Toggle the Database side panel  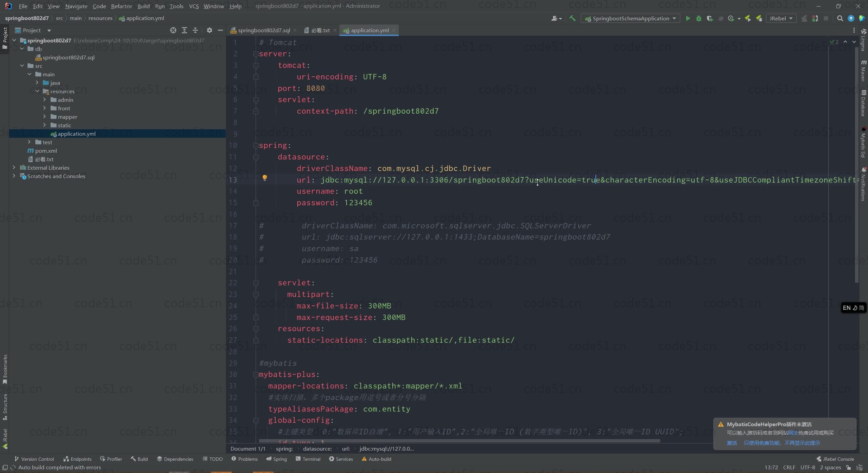[863, 103]
